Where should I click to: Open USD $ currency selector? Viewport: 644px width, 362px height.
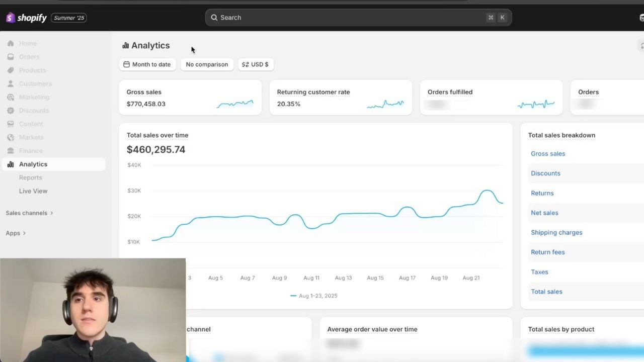pyautogui.click(x=256, y=64)
